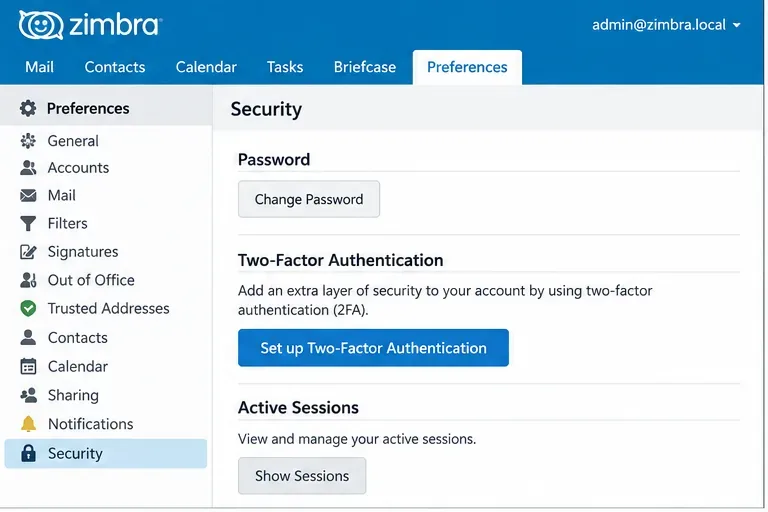The width and height of the screenshot is (768, 512).
Task: Click the Accounts people icon
Action: 28,168
